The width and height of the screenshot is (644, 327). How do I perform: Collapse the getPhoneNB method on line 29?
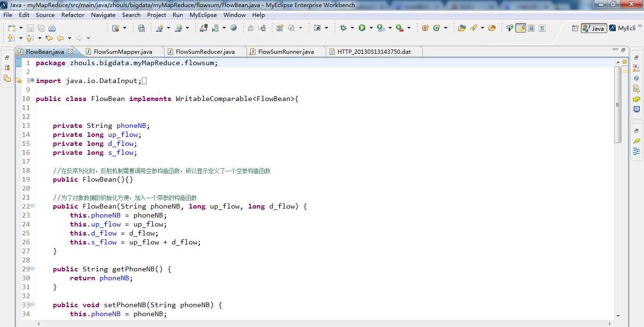click(x=33, y=268)
